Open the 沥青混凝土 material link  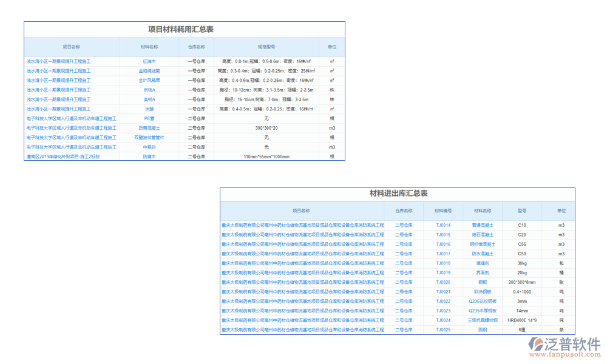[x=149, y=128]
